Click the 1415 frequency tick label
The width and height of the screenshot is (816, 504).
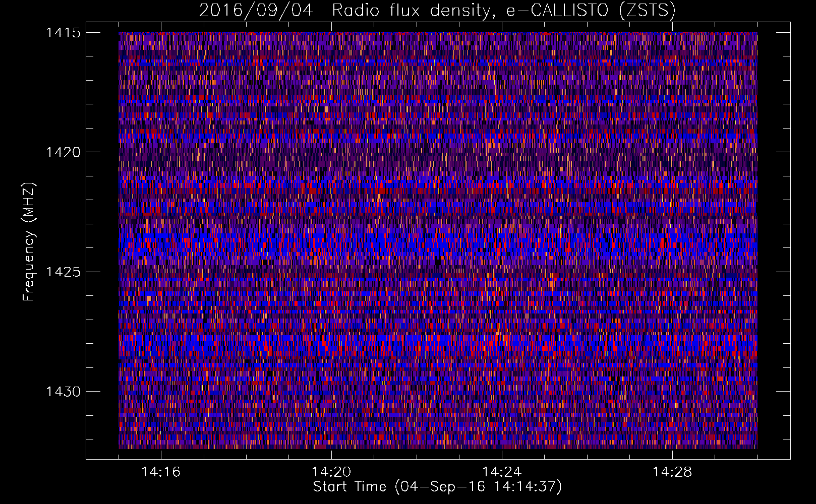point(64,33)
